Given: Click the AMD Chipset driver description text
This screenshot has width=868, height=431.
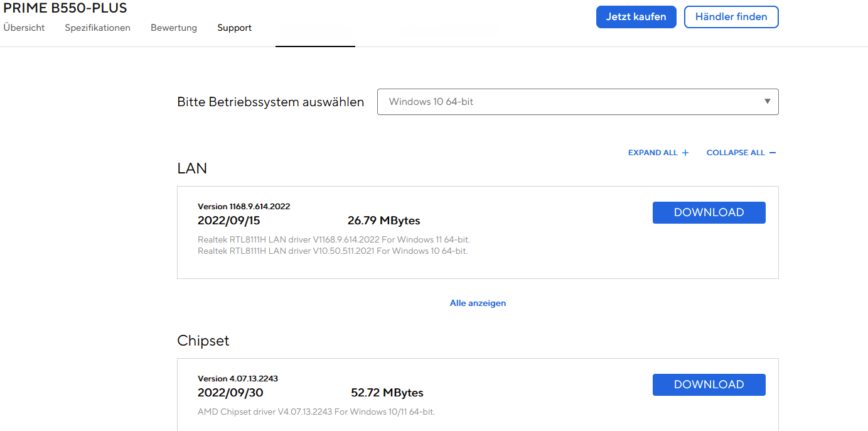Looking at the screenshot, I should click(x=316, y=412).
